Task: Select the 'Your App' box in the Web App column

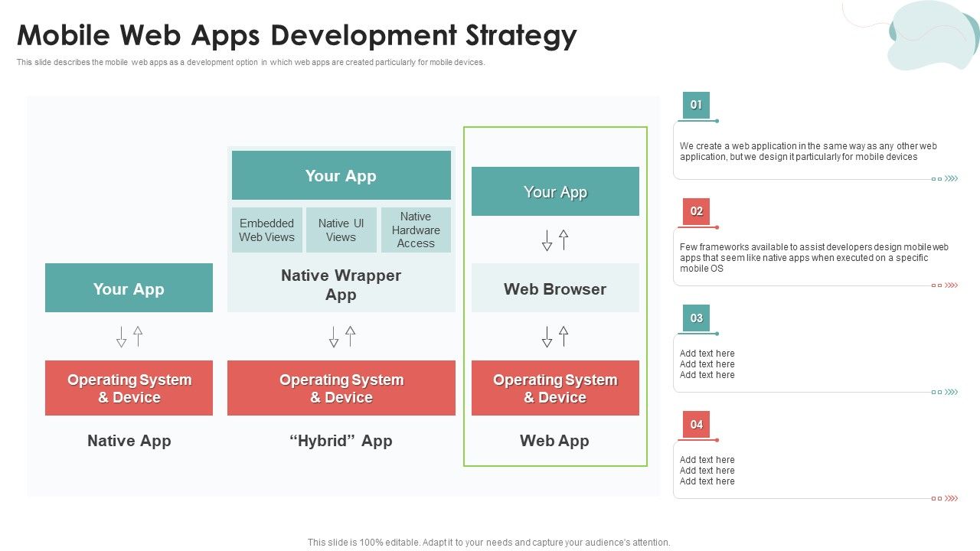Action: [x=555, y=191]
